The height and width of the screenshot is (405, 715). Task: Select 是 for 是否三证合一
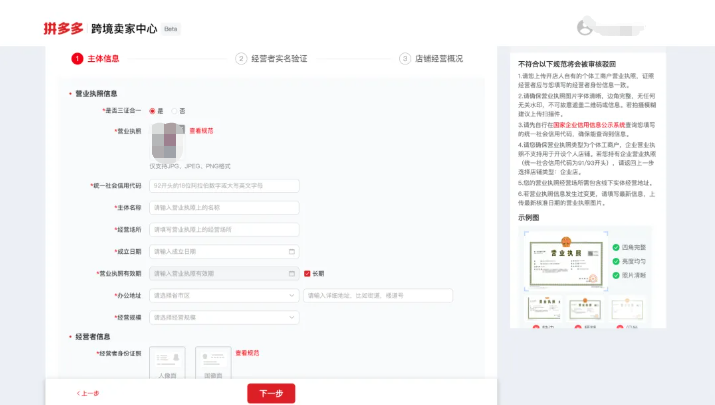[x=153, y=111]
